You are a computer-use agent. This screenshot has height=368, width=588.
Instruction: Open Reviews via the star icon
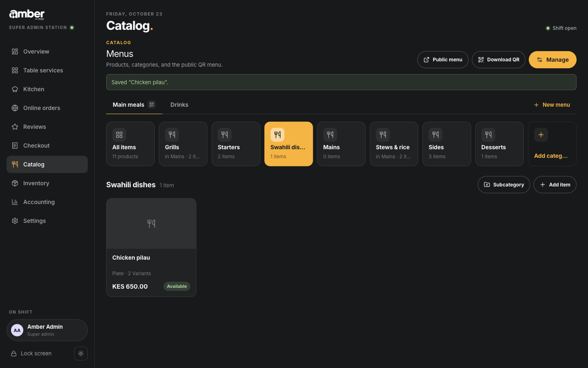[15, 127]
